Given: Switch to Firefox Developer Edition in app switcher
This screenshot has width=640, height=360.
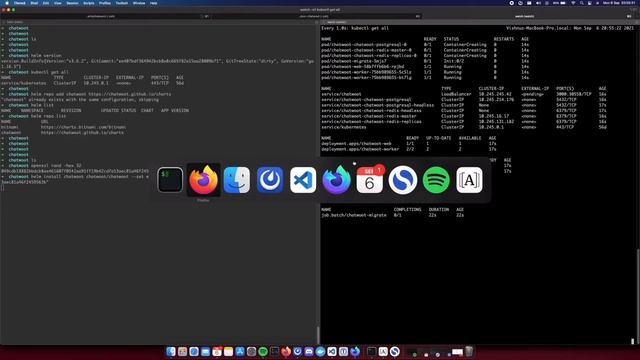Looking at the screenshot, I should click(336, 180).
